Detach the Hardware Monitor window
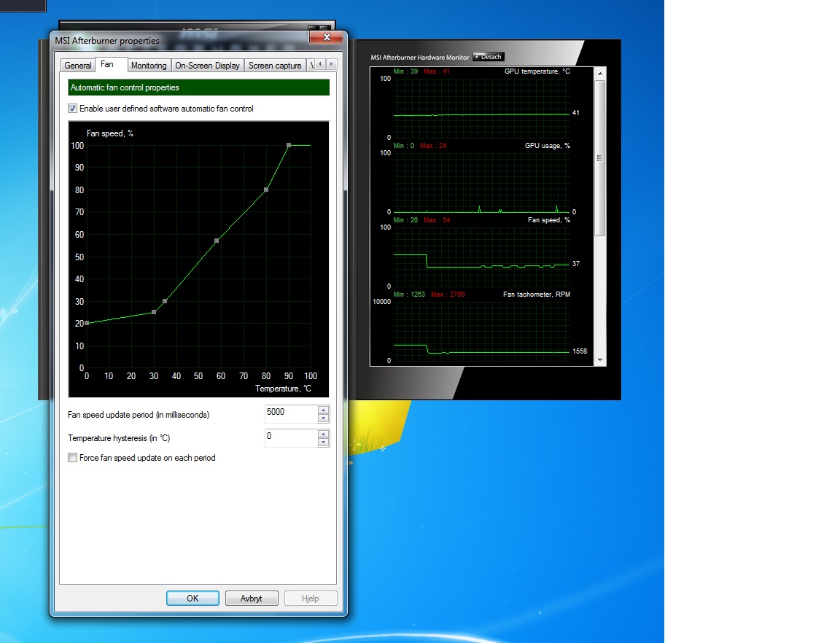This screenshot has height=643, width=840. pyautogui.click(x=489, y=57)
